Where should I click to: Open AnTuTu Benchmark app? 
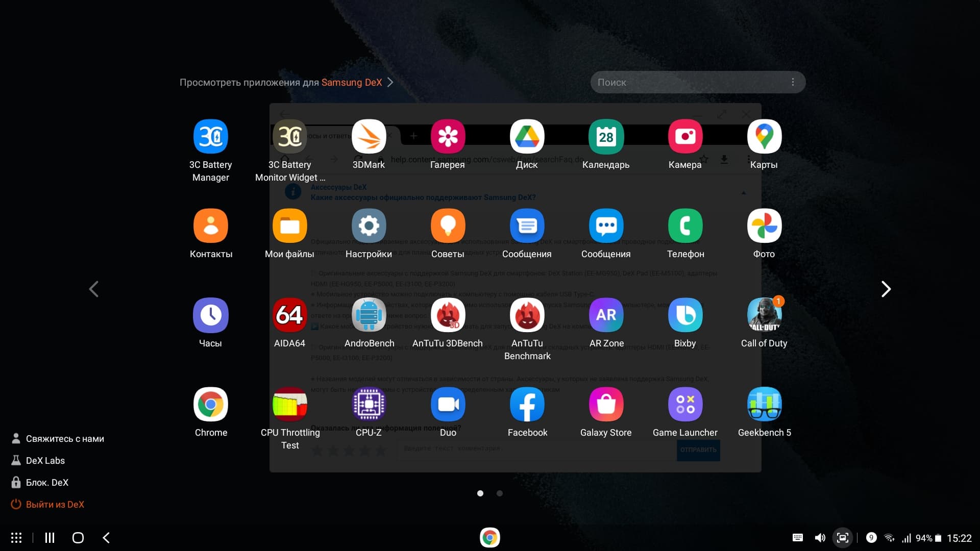pos(527,315)
